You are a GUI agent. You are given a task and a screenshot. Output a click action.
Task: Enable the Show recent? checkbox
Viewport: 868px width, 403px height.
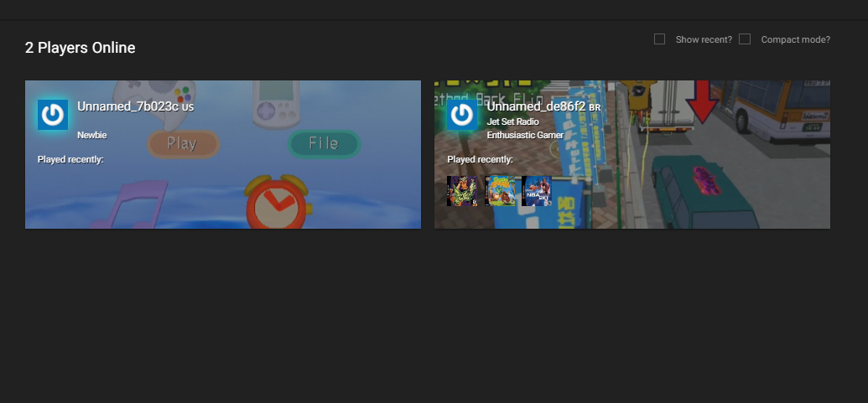point(659,39)
